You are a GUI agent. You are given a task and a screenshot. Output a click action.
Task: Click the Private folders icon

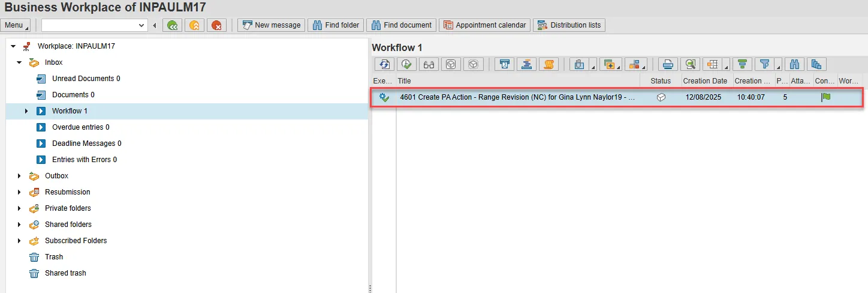(x=34, y=208)
